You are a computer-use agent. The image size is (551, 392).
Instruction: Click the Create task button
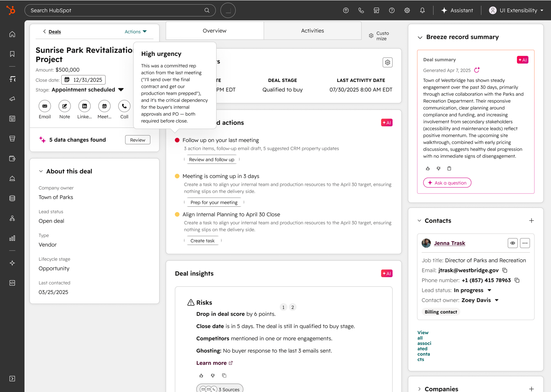coord(203,241)
